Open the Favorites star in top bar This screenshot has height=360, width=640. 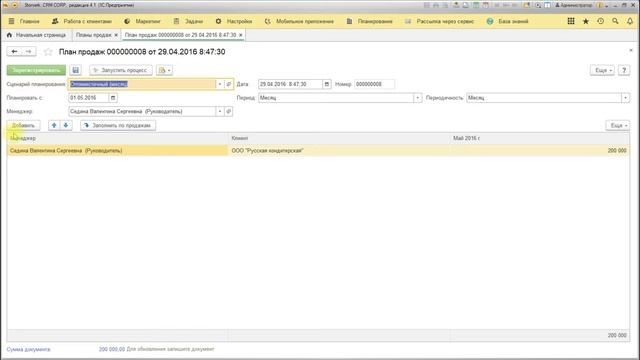tap(586, 21)
